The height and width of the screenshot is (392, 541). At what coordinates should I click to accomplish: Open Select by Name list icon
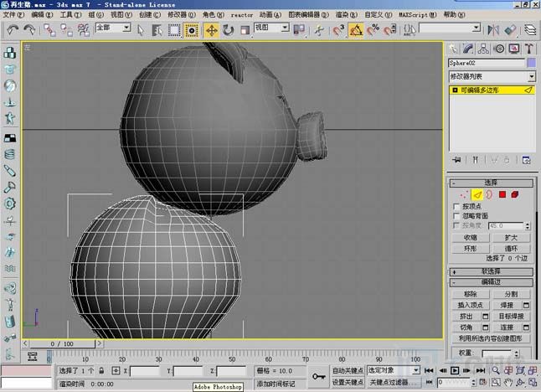click(x=157, y=30)
